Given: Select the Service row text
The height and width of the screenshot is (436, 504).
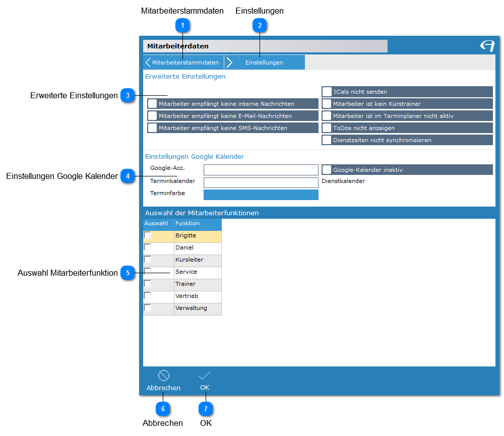Looking at the screenshot, I should [186, 272].
